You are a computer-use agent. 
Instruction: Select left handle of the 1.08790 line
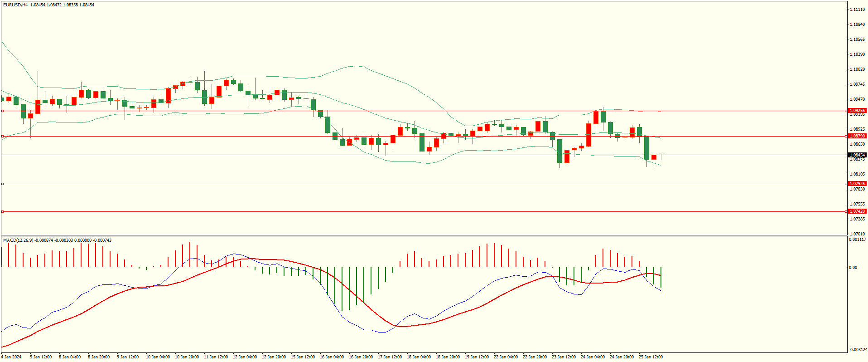click(3, 136)
